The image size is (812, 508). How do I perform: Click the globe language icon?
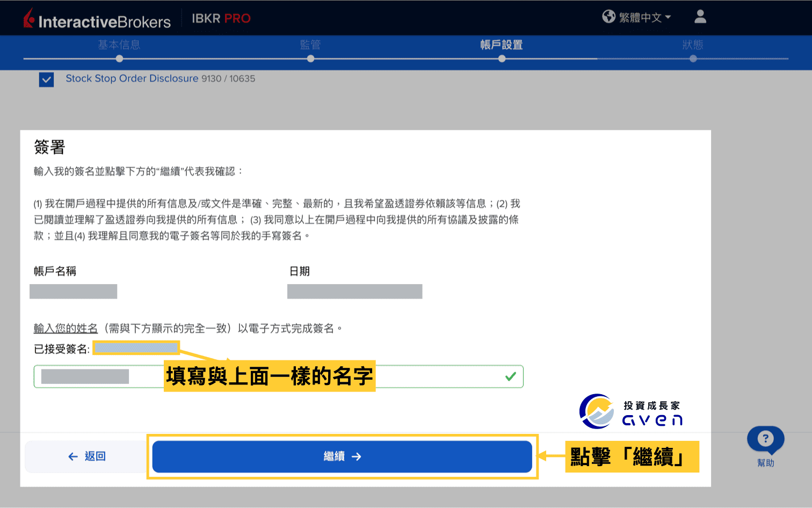click(x=608, y=17)
